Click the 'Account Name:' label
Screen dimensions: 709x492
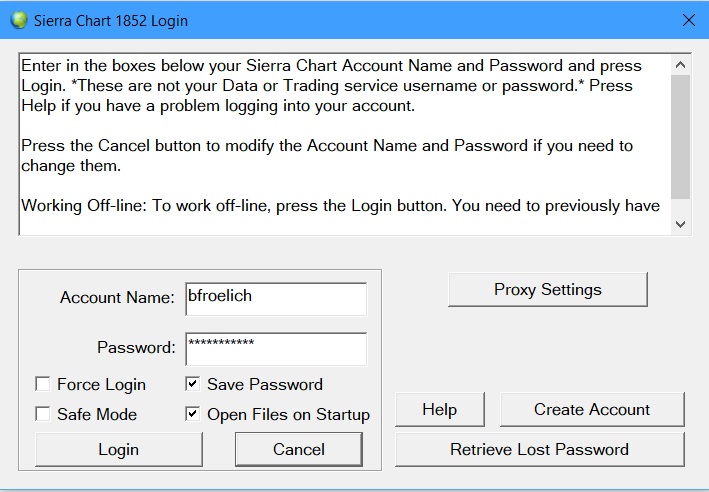click(x=117, y=298)
